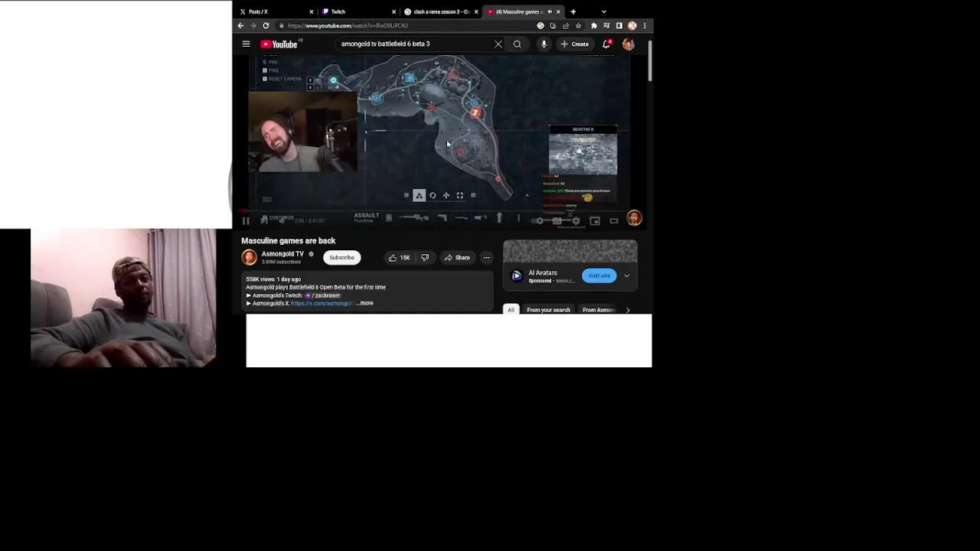980x551 pixels.
Task: Open the sponsored ad banner image
Action: click(x=570, y=252)
